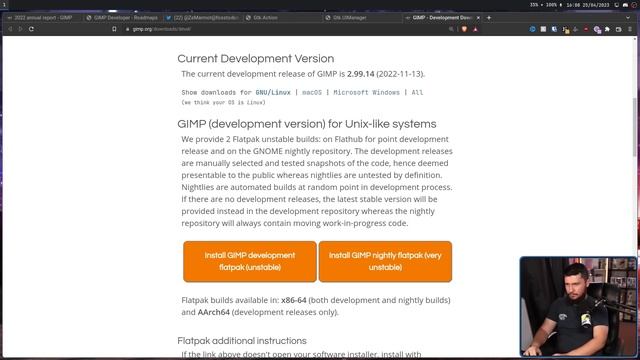This screenshot has width=640, height=360.
Task: Show All downloads link
Action: point(417,93)
